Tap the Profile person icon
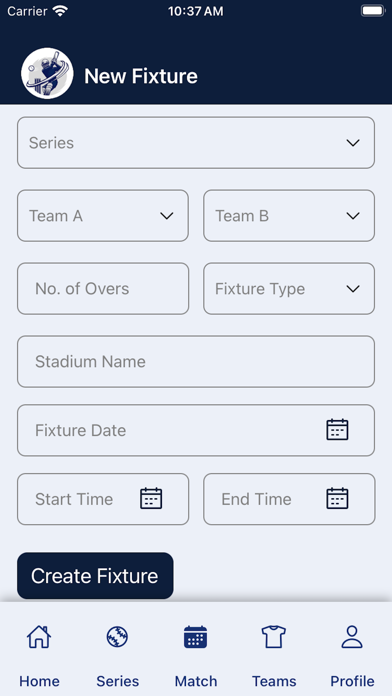This screenshot has height=696, width=392. click(x=352, y=637)
